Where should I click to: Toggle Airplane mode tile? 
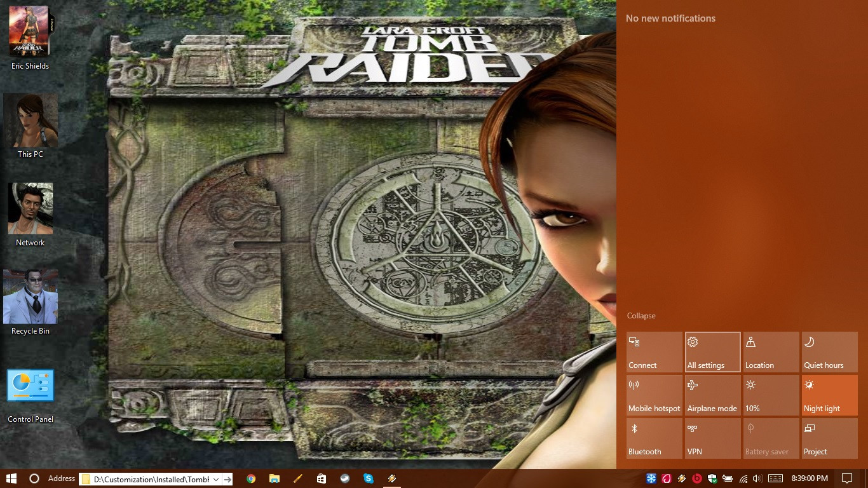point(713,395)
